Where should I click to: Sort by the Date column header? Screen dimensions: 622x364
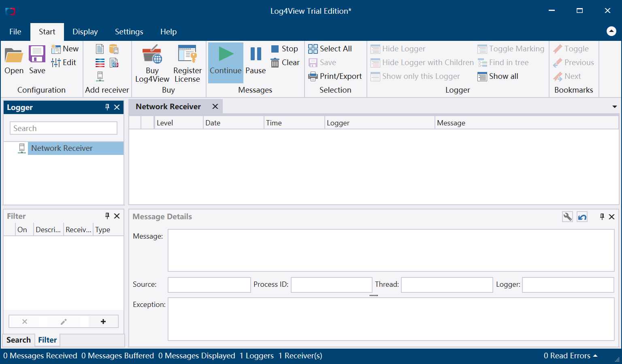233,123
